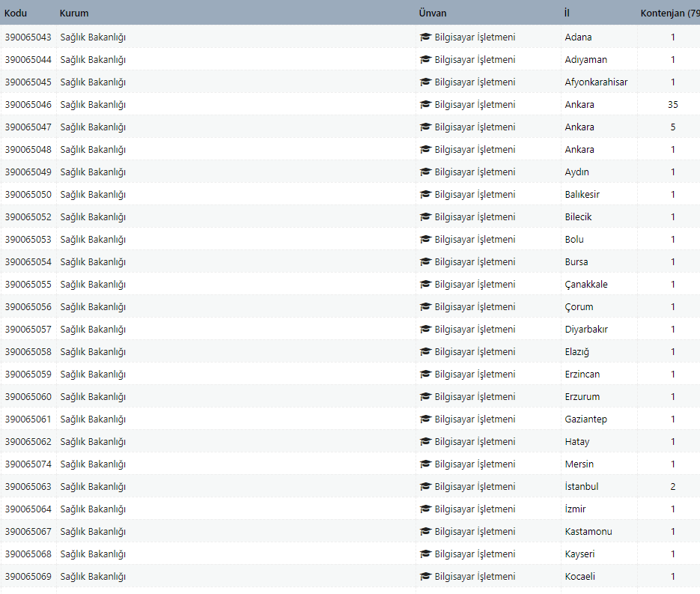This screenshot has width=700, height=594.
Task: Click graduation cap icon in Afyonkarahisar row
Action: pyautogui.click(x=425, y=82)
